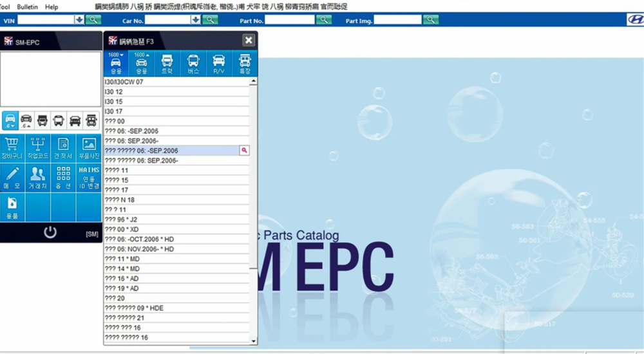Expand the Car No. dropdown arrow
Screen dimensions: 644x354
pyautogui.click(x=196, y=20)
